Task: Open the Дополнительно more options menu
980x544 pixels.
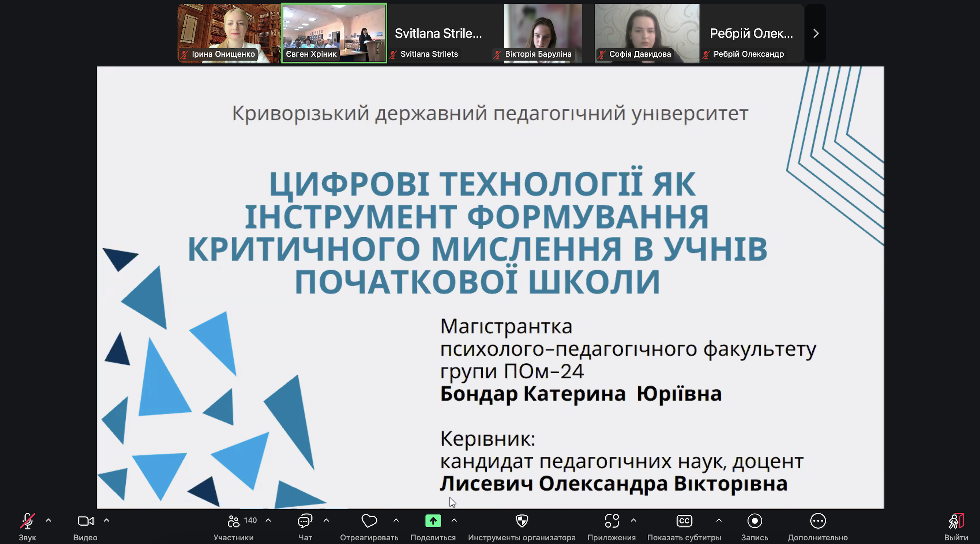Action: point(817,521)
